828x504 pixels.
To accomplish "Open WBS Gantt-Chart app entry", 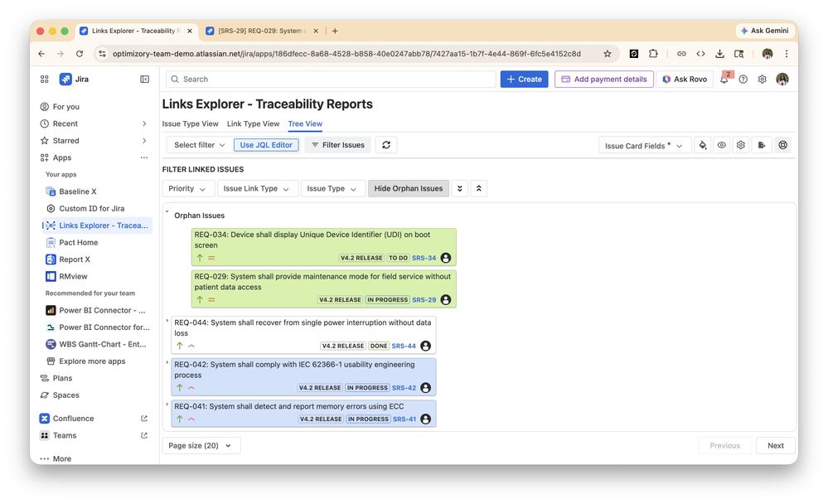I will coord(103,344).
